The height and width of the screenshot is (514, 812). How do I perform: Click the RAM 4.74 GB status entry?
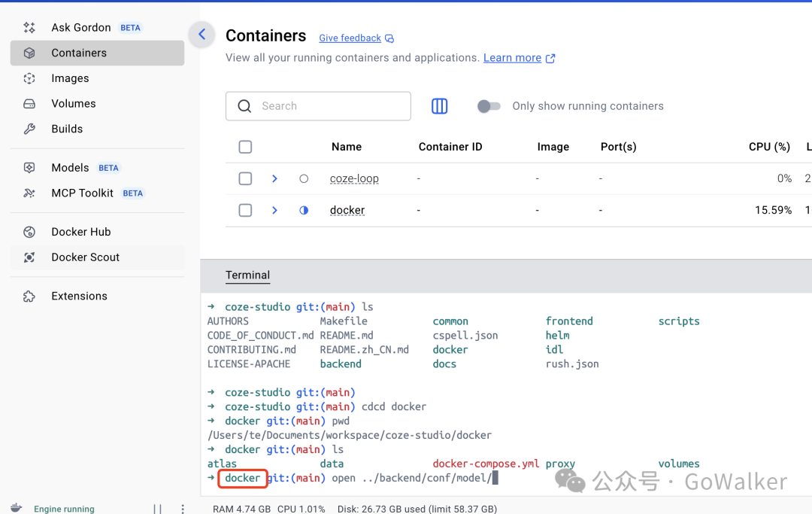(242, 509)
